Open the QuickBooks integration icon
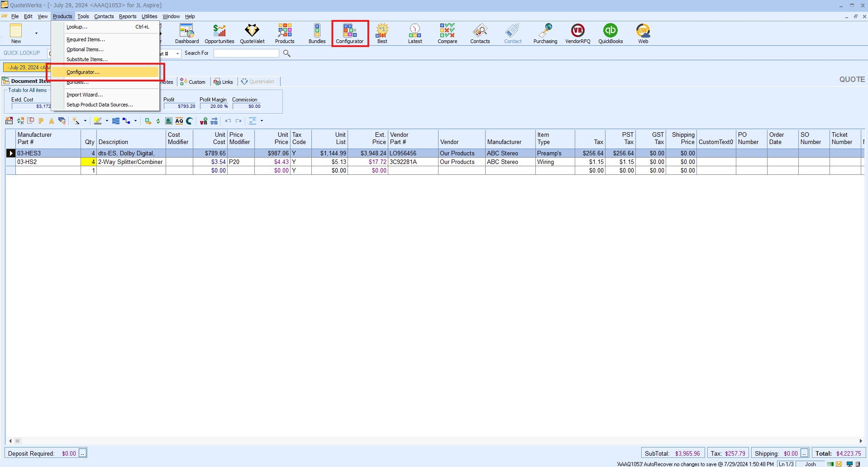 pos(610,34)
